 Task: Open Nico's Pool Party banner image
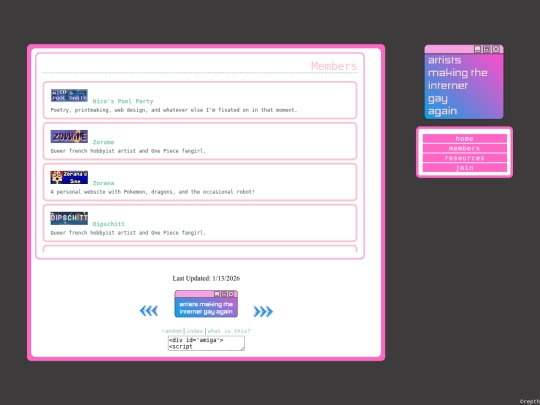69,95
